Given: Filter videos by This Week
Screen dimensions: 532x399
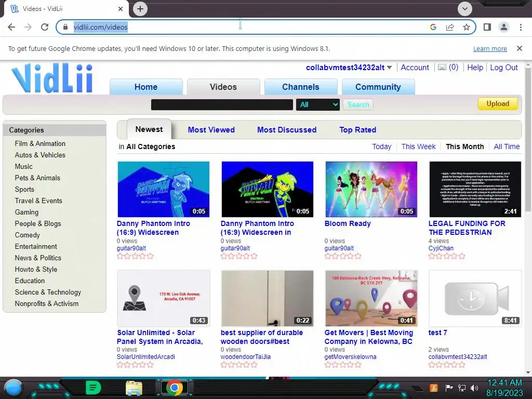Looking at the screenshot, I should click(418, 147).
